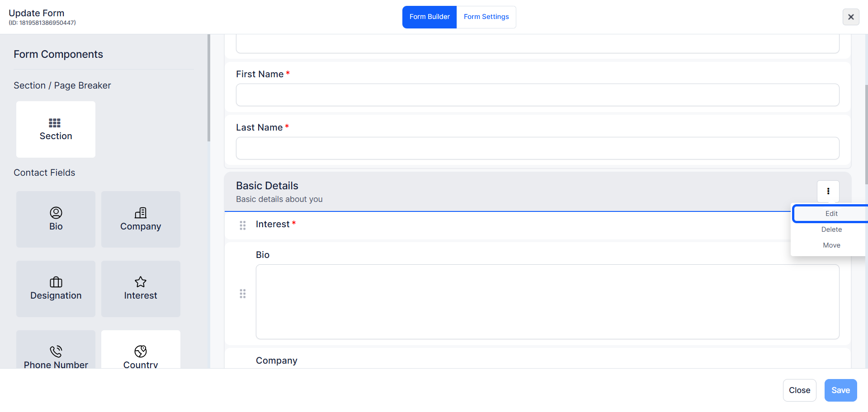Click the Section grid icon
Viewport: 868px width, 412px height.
coord(55,123)
